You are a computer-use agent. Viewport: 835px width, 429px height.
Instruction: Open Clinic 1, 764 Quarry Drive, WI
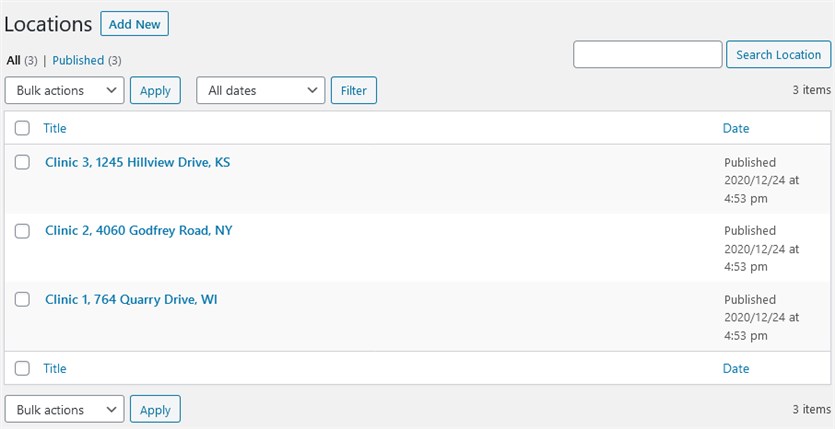(131, 300)
